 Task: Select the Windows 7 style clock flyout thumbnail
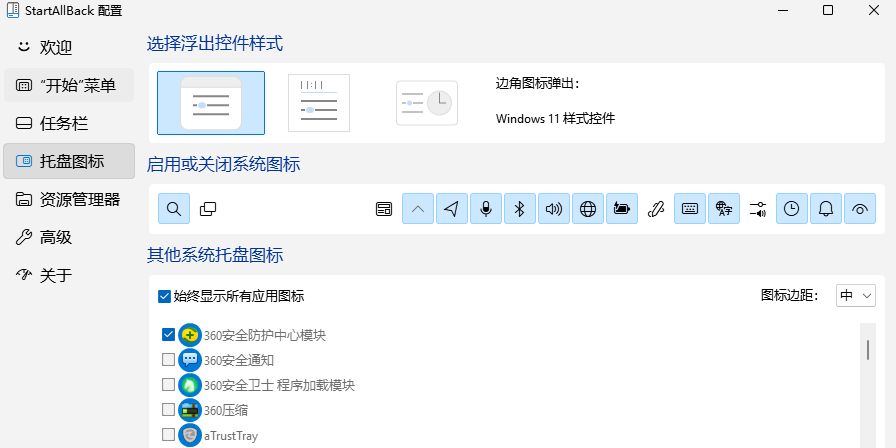pos(427,103)
